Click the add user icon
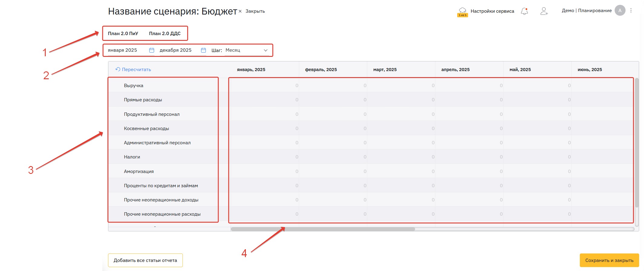Screen dimensions: 644x271 point(544,11)
